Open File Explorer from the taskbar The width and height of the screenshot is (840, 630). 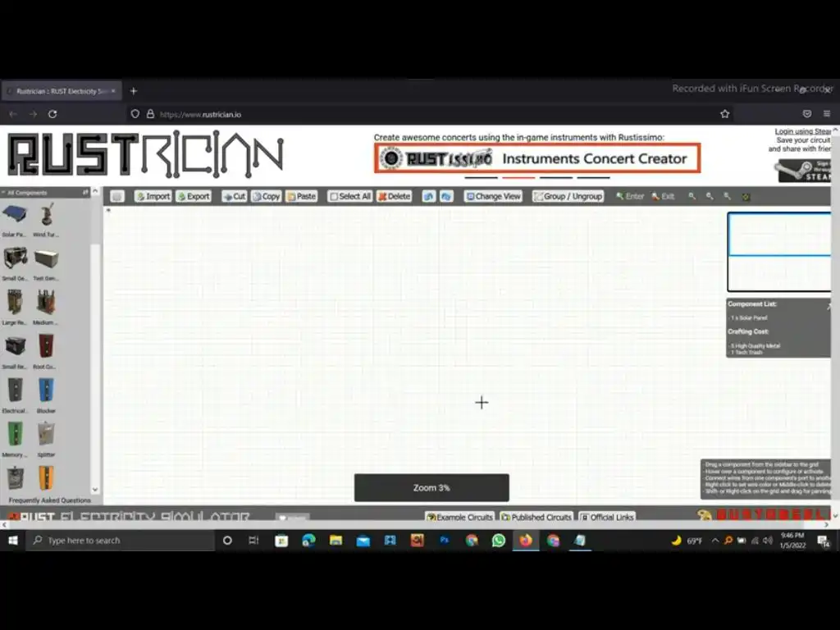point(336,541)
